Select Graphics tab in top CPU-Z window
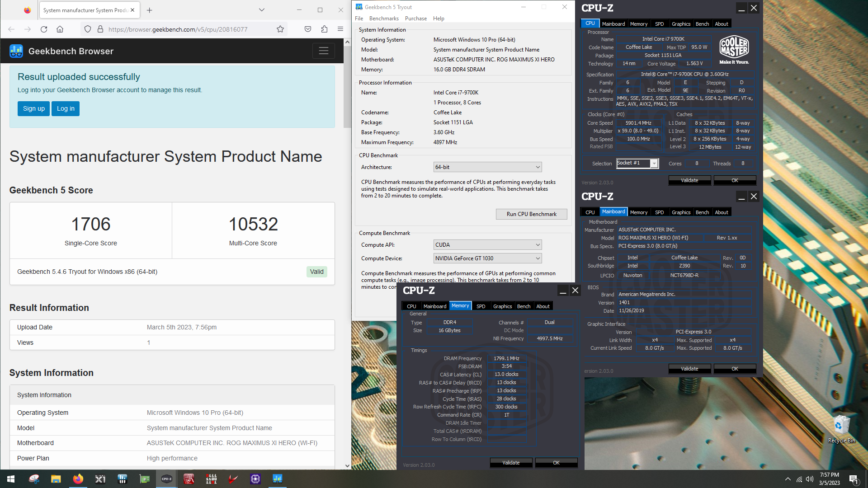868x488 pixels. [x=681, y=24]
